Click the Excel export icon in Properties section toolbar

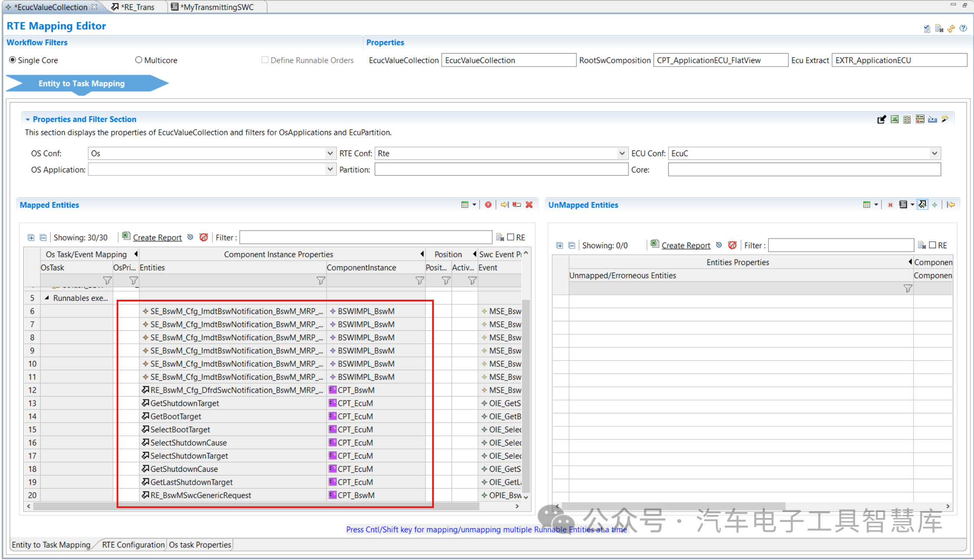pyautogui.click(x=894, y=119)
